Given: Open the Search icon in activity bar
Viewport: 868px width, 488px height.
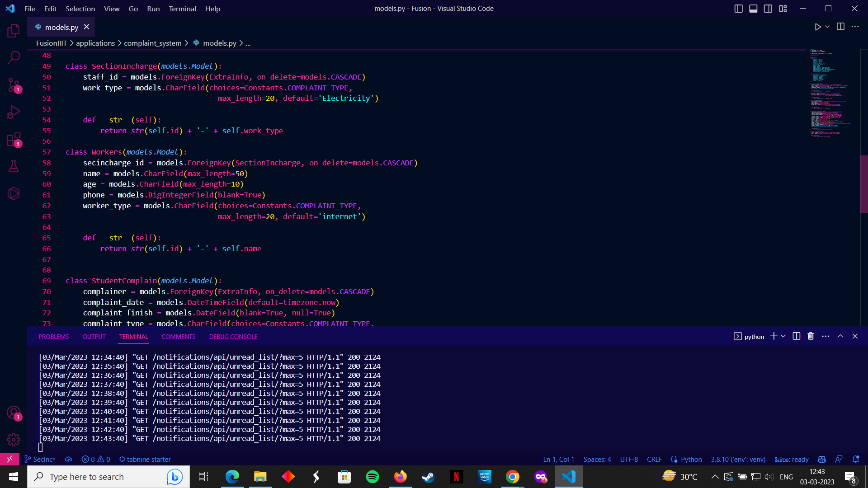Looking at the screenshot, I should pyautogui.click(x=13, y=57).
